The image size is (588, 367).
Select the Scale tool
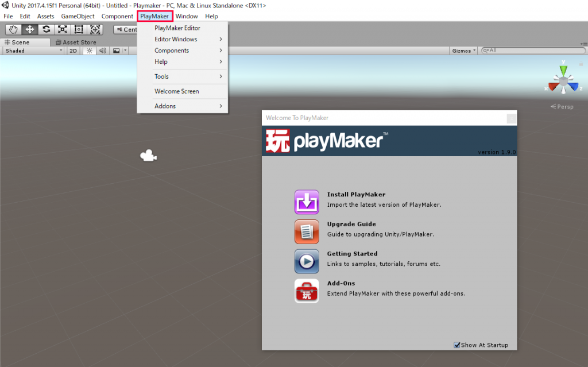point(62,29)
